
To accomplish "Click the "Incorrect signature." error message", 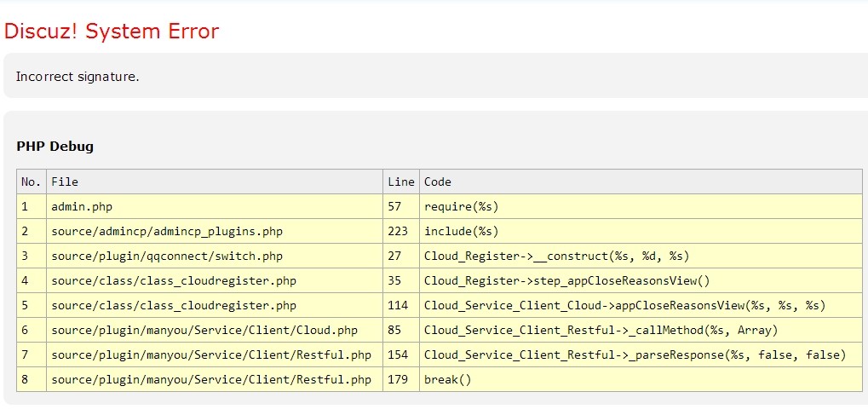I will tap(78, 77).
